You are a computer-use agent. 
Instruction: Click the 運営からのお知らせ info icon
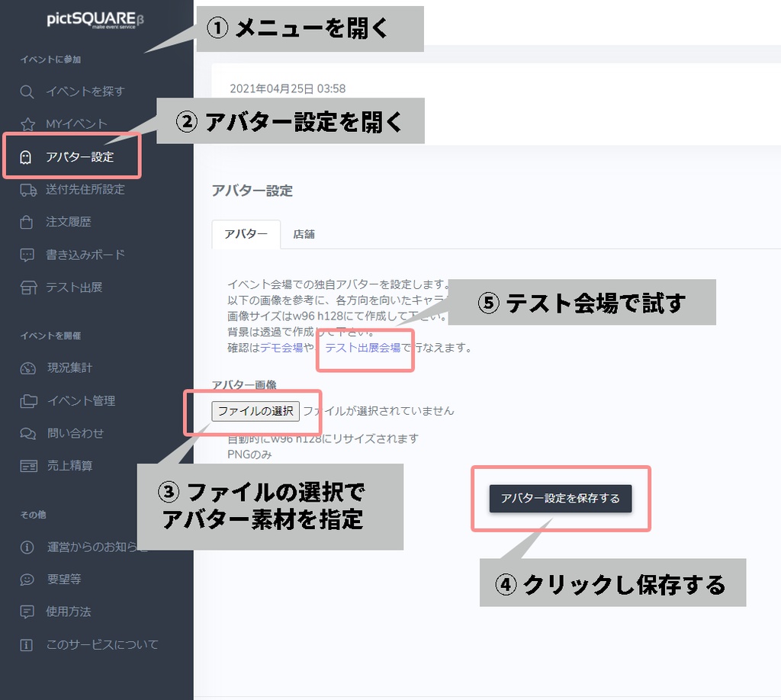tap(27, 547)
